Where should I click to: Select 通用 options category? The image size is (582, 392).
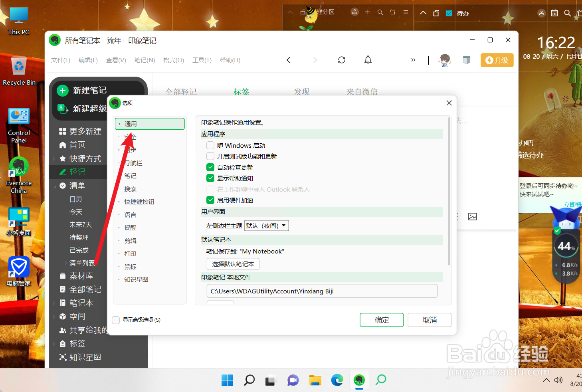point(150,124)
